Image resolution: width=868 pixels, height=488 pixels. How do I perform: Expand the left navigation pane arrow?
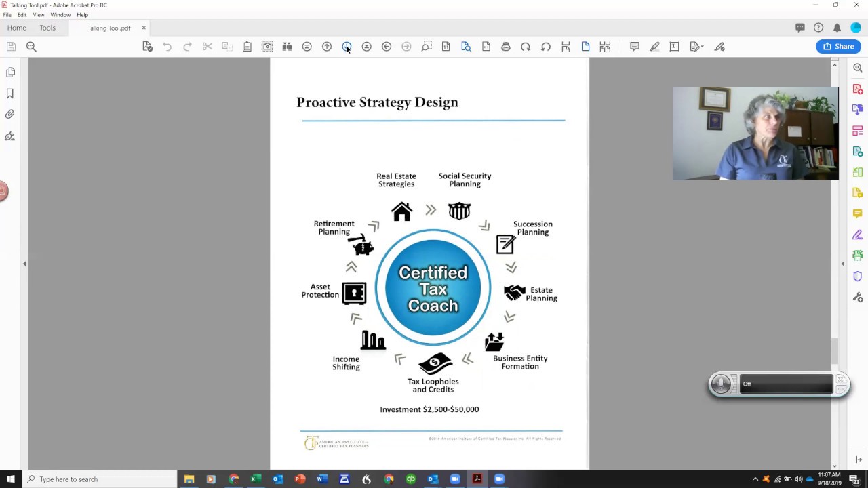click(24, 264)
